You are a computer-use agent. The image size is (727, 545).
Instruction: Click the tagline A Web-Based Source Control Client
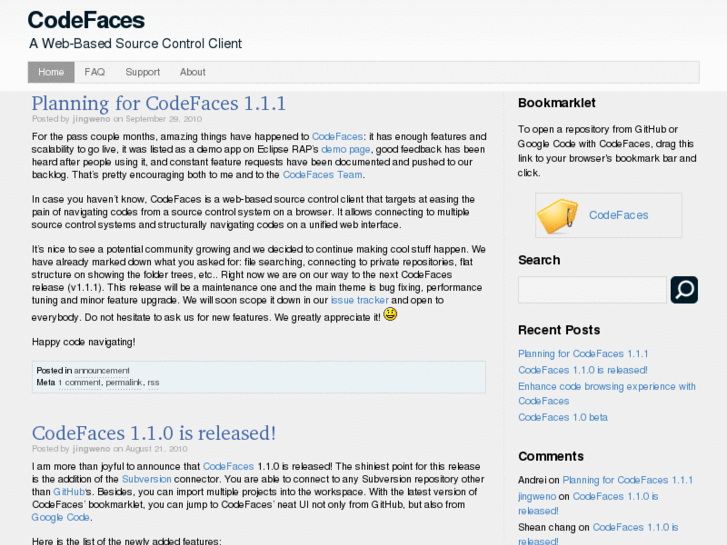pos(135,44)
